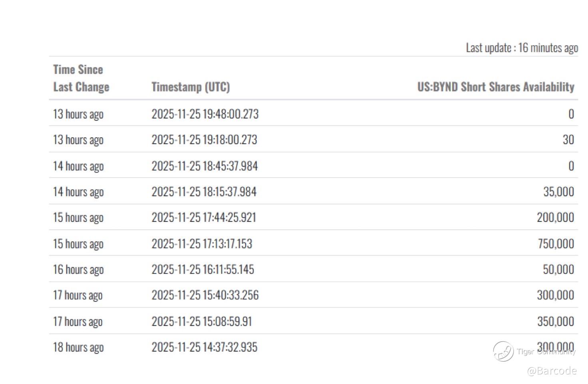Select timestamp 2025-11-25 19:48:00.273
Screen dimensions: 588x384
tap(205, 114)
